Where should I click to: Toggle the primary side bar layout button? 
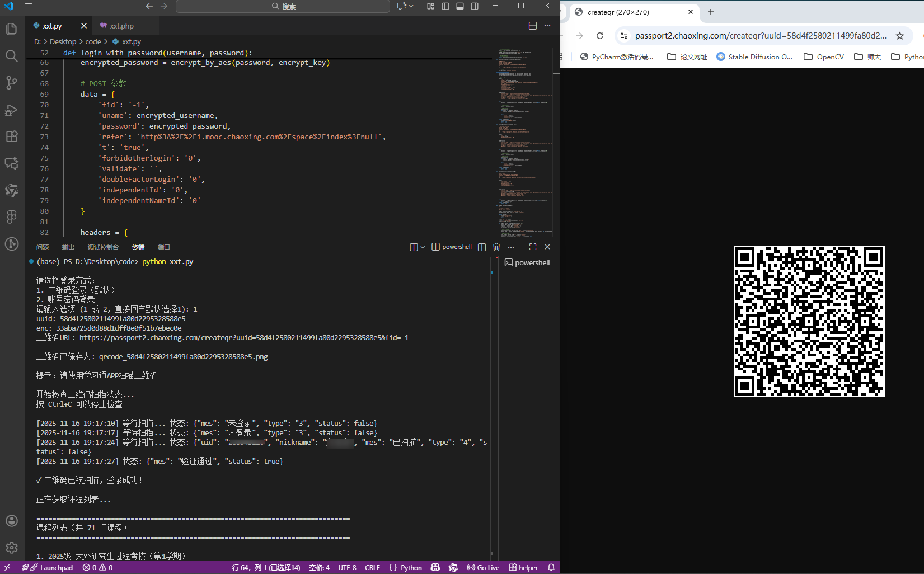point(445,6)
